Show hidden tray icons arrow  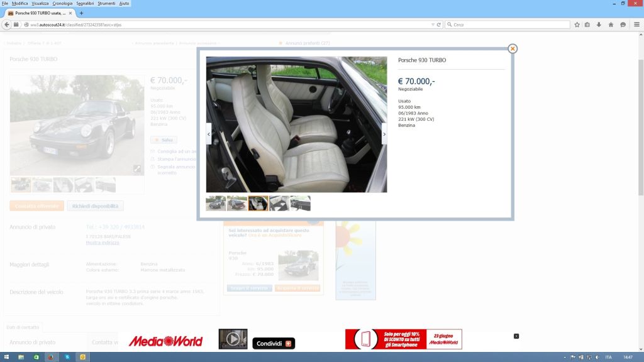pos(565,358)
